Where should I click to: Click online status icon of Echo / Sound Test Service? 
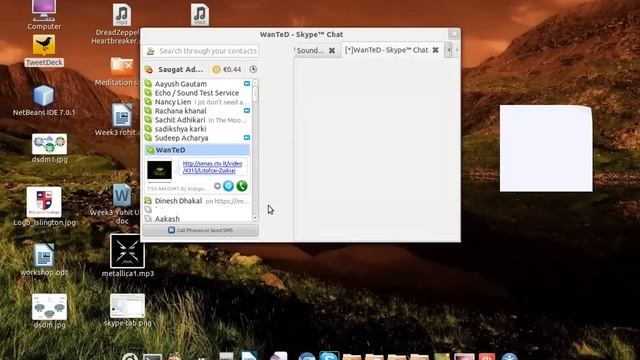148,93
